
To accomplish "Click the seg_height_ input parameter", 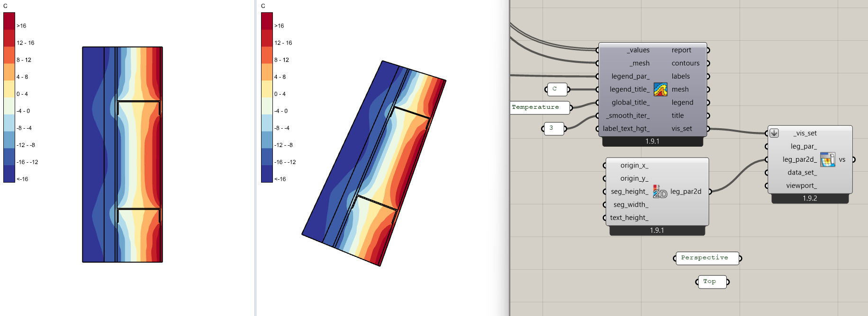I will tap(629, 192).
